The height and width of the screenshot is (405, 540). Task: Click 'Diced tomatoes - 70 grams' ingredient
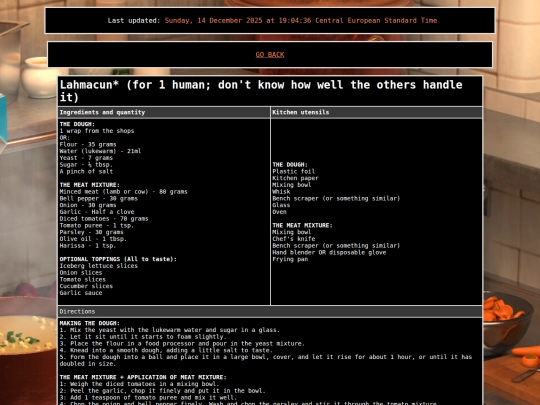[104, 219]
